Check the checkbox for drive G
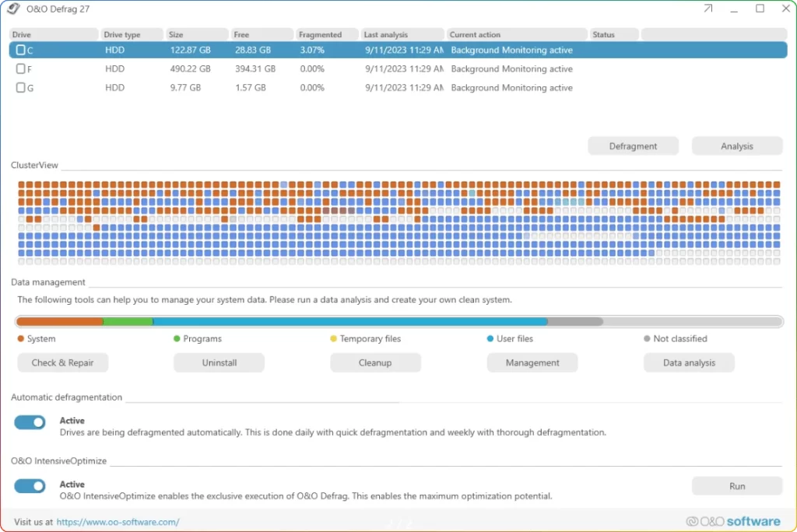Screen dimensions: 797x532 (19, 87)
